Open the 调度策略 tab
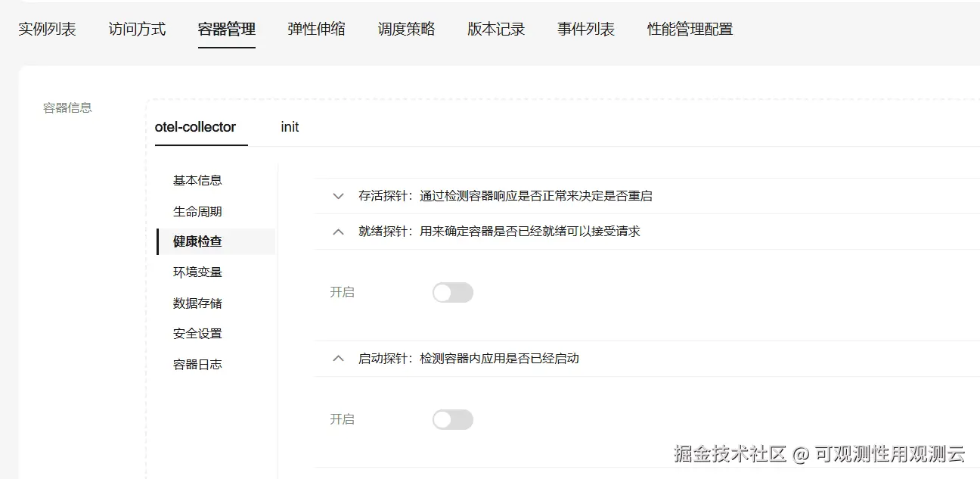980x479 pixels. tap(406, 30)
